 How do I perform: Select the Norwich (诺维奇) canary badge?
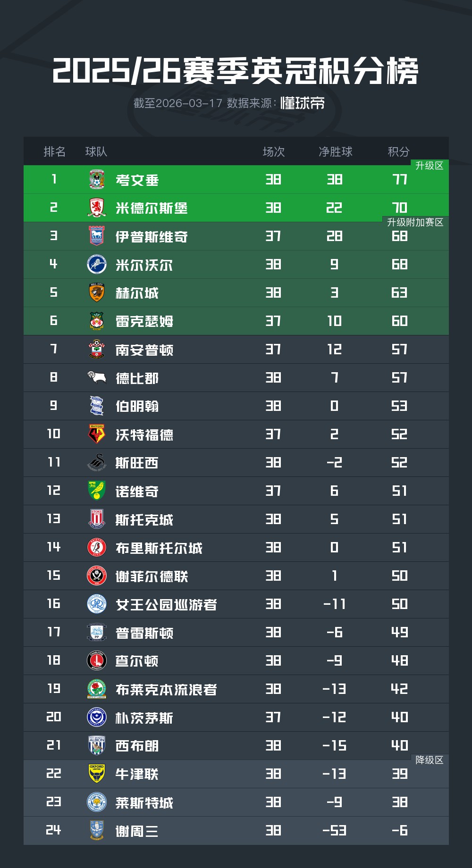coord(97,491)
